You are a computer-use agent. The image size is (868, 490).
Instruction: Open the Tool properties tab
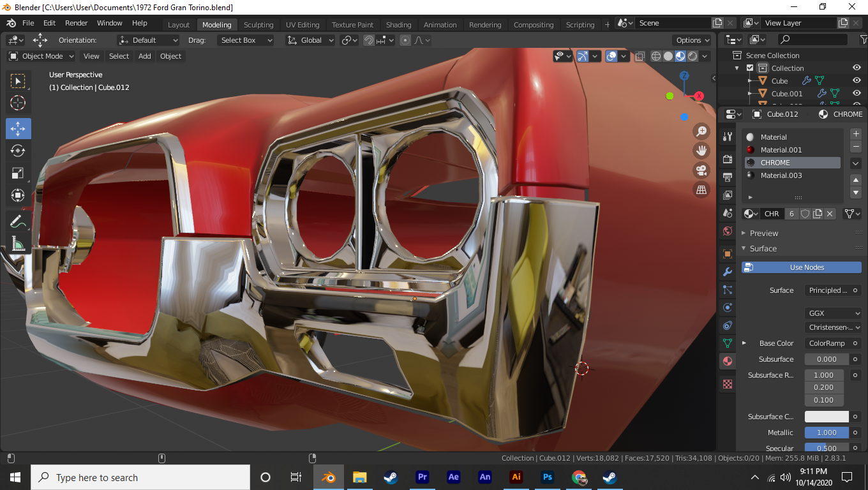click(x=727, y=136)
